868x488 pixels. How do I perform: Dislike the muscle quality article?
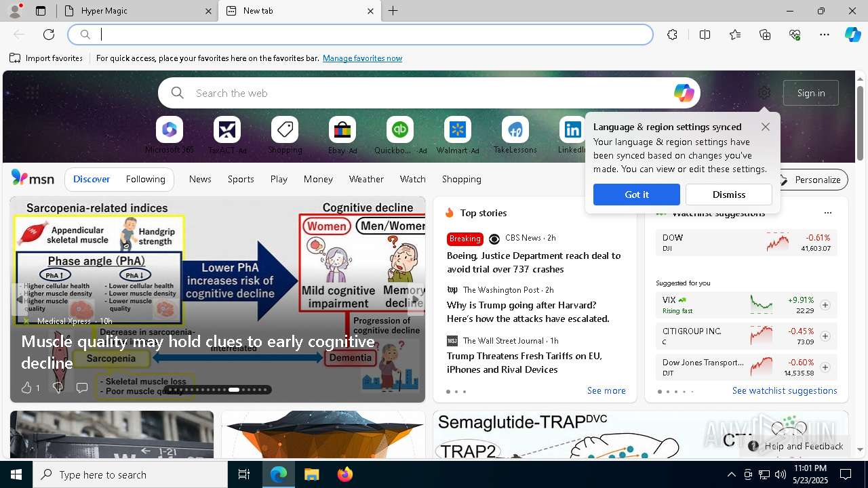click(x=58, y=388)
